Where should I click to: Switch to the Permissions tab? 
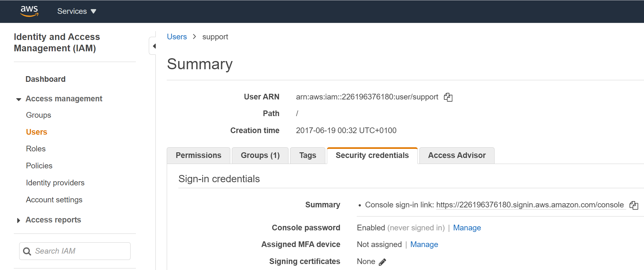(x=199, y=155)
